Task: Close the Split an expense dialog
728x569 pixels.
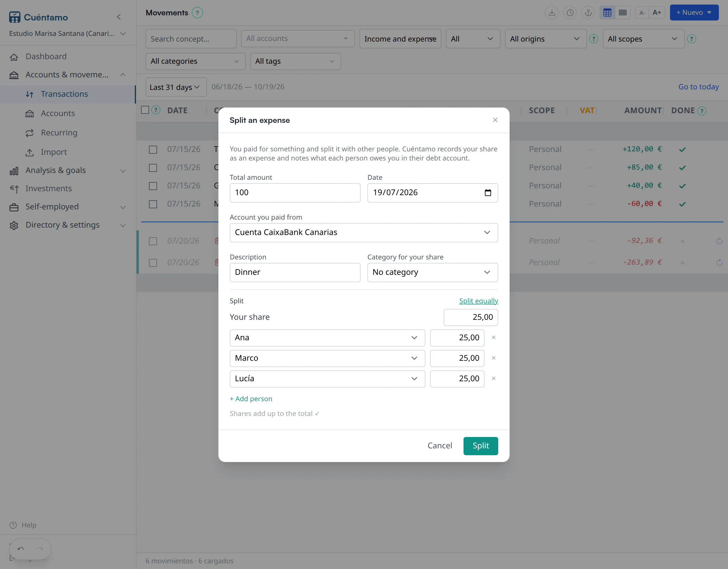Action: click(x=495, y=120)
